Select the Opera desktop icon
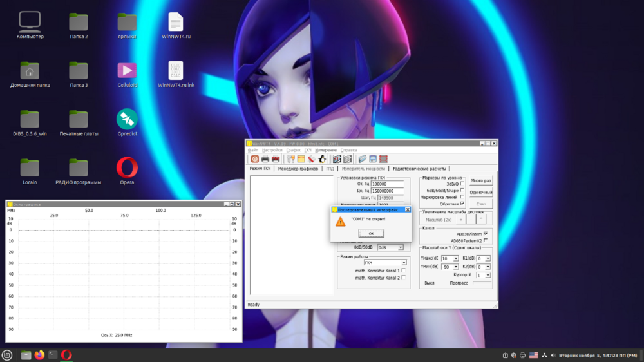Viewport: 644px width, 362px height. (127, 171)
